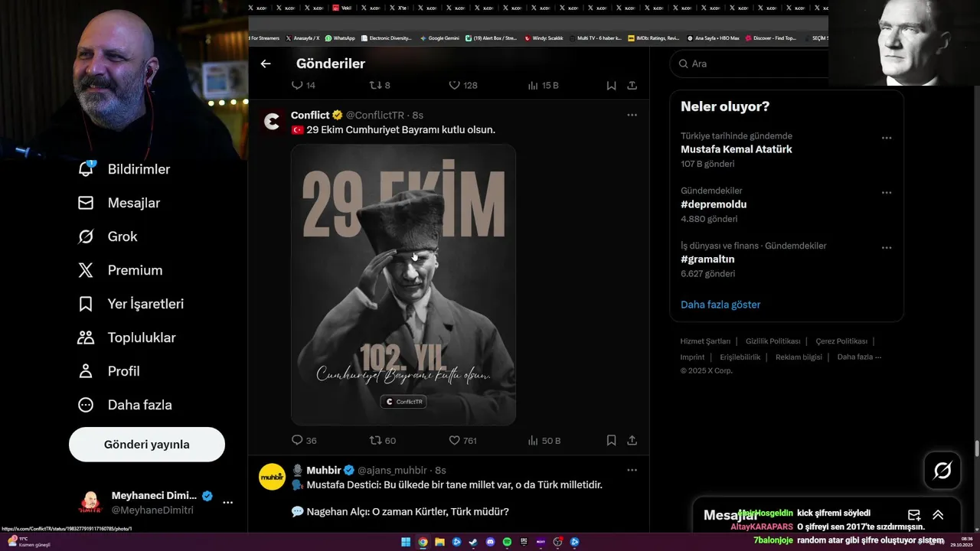Reply to the Conflict post (36)

click(304, 440)
